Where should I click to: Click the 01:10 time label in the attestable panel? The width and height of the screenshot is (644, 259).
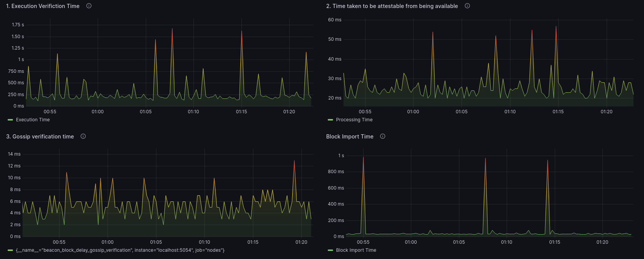tap(510, 112)
